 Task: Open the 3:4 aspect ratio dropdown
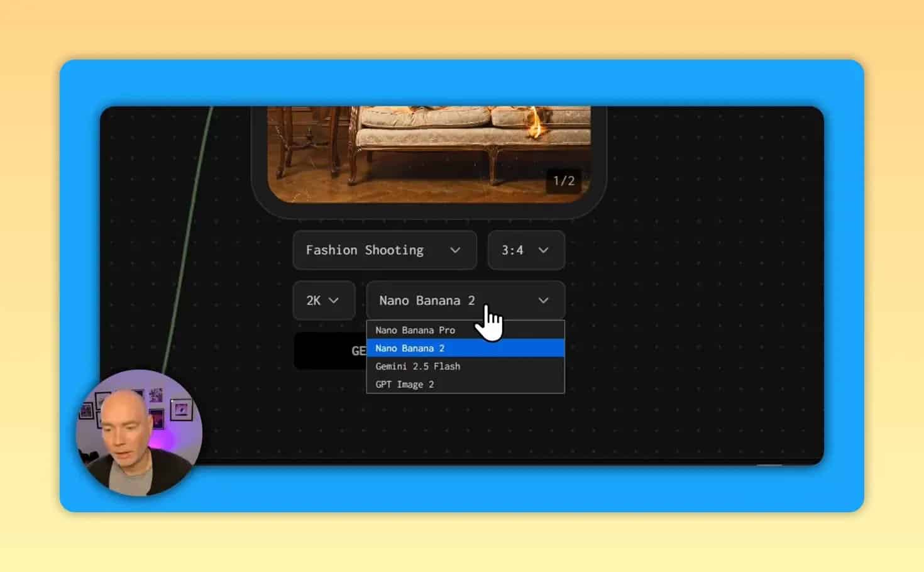tap(525, 250)
